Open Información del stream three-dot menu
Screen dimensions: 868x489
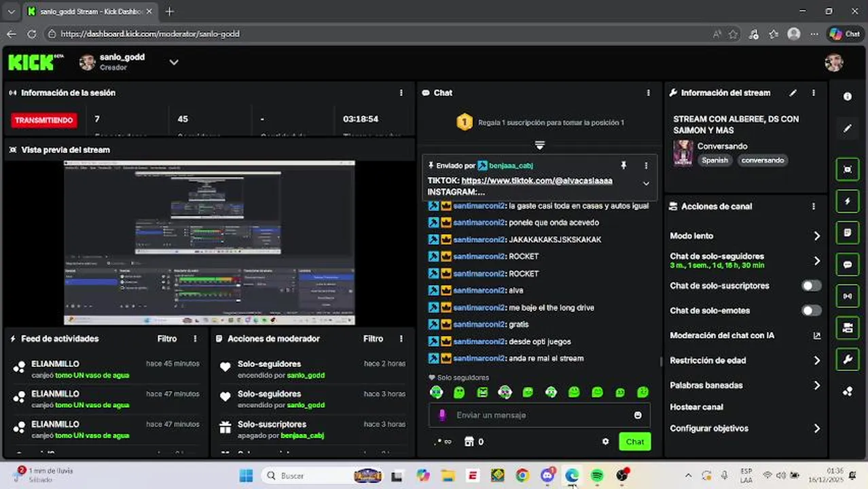(x=814, y=93)
